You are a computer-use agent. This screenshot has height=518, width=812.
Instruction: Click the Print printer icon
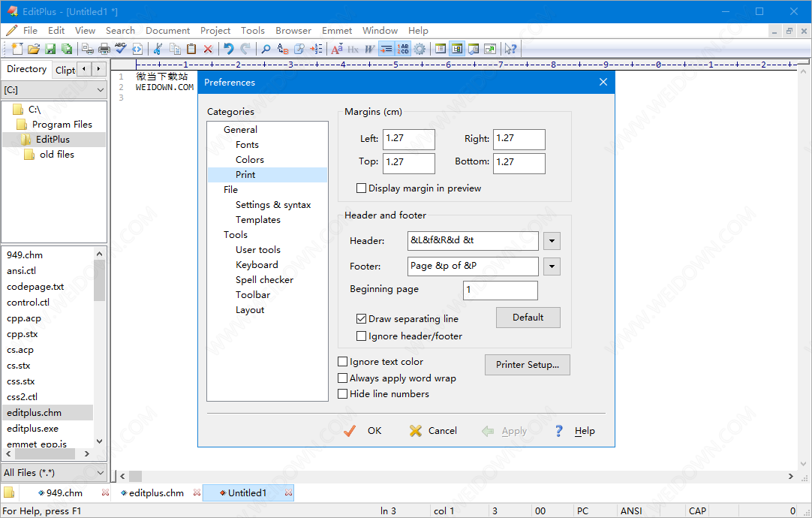point(104,49)
